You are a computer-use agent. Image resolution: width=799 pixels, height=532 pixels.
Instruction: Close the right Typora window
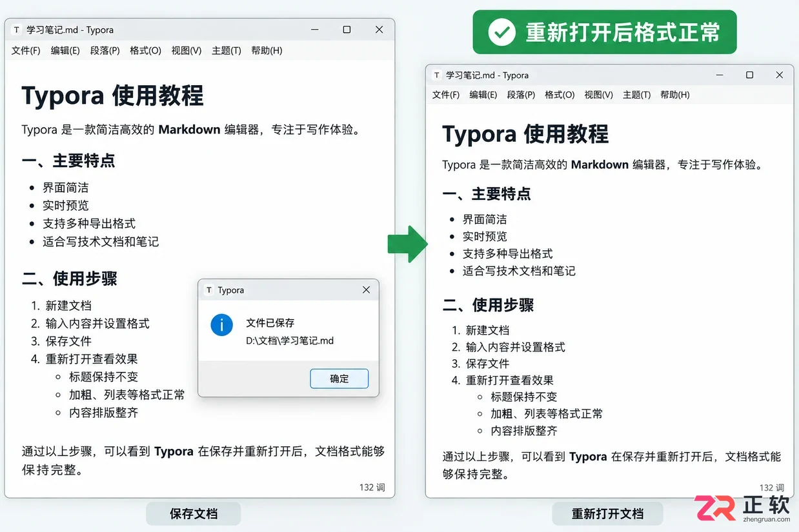780,75
